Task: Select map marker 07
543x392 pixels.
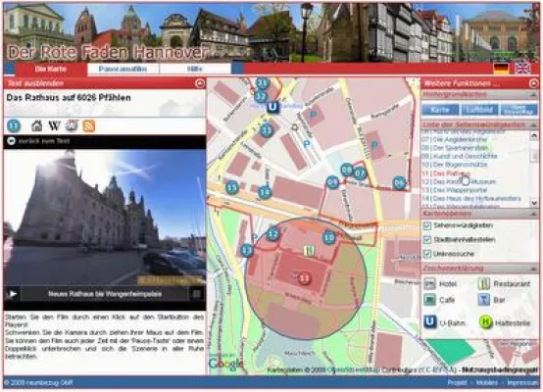Action: [360, 173]
